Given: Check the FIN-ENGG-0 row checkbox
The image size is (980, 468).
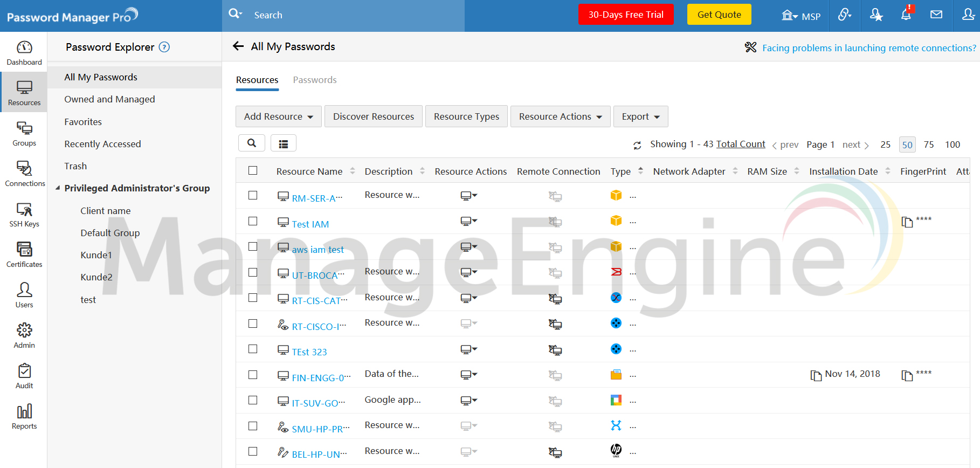Looking at the screenshot, I should (253, 375).
